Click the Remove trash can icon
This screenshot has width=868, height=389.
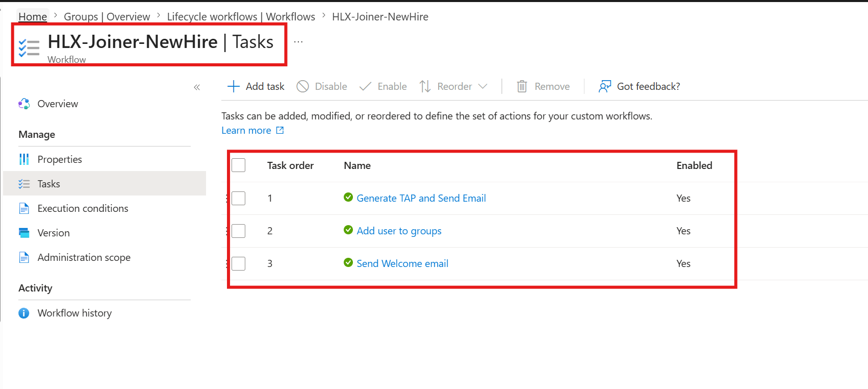pyautogui.click(x=522, y=86)
